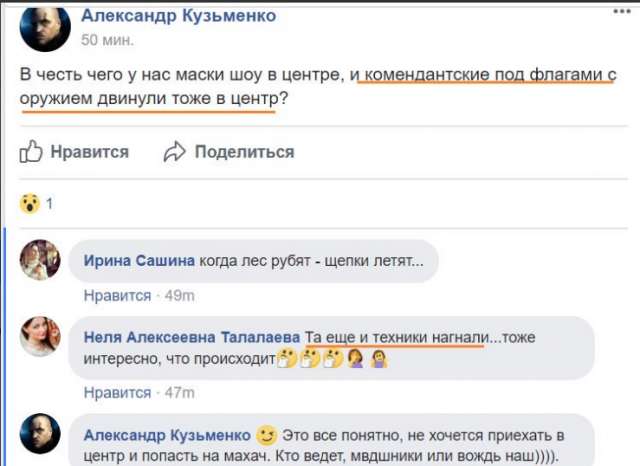Like Неля Талалаева's comment with Нравится
The height and width of the screenshot is (466, 640).
117,394
